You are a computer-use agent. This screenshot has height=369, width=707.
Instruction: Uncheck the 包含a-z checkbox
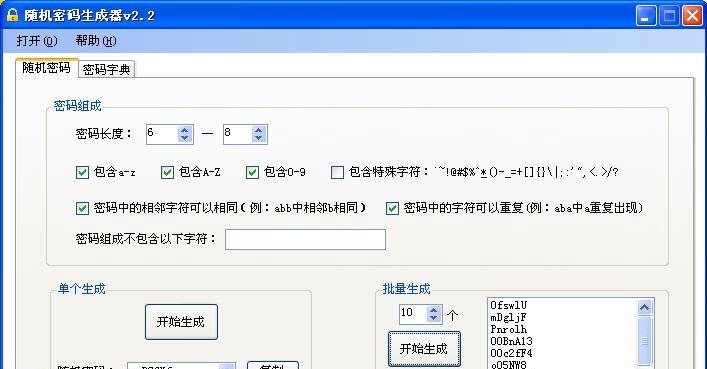(82, 172)
